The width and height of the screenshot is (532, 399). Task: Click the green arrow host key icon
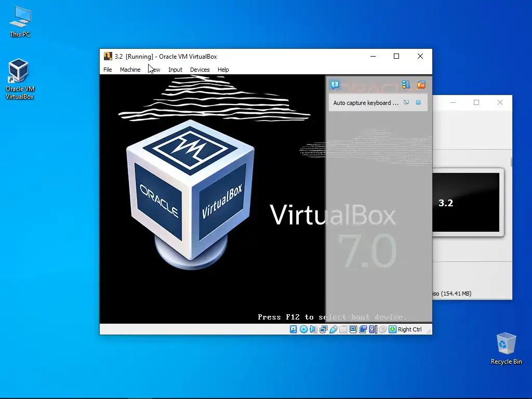[393, 329]
